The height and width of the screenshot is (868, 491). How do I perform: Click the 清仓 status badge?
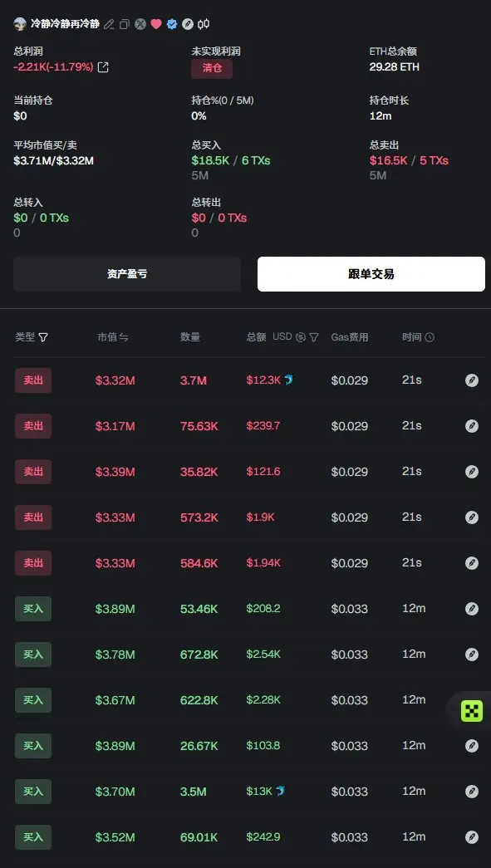(x=212, y=69)
